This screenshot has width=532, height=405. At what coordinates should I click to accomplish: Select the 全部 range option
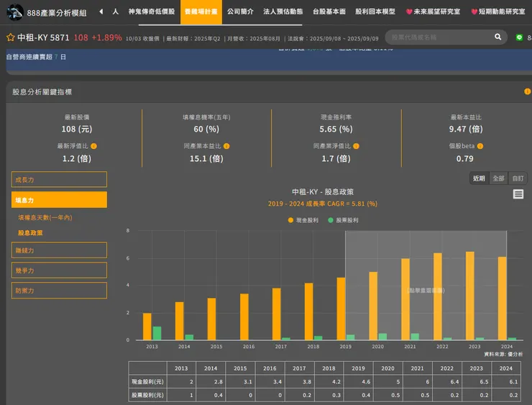coord(498,178)
